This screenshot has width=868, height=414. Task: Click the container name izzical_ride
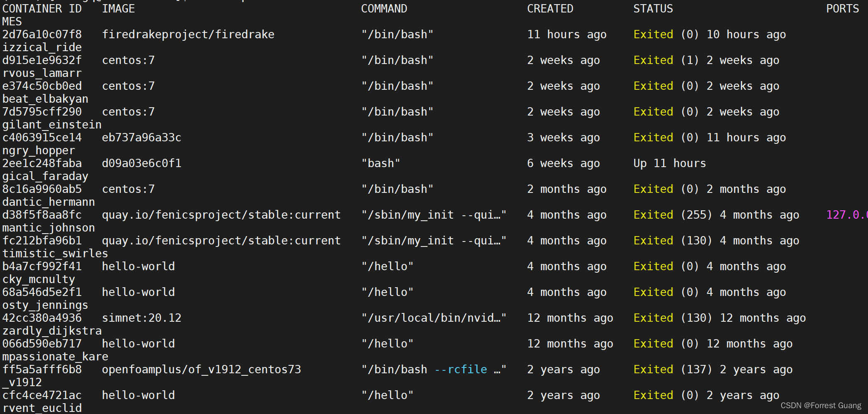pyautogui.click(x=42, y=47)
